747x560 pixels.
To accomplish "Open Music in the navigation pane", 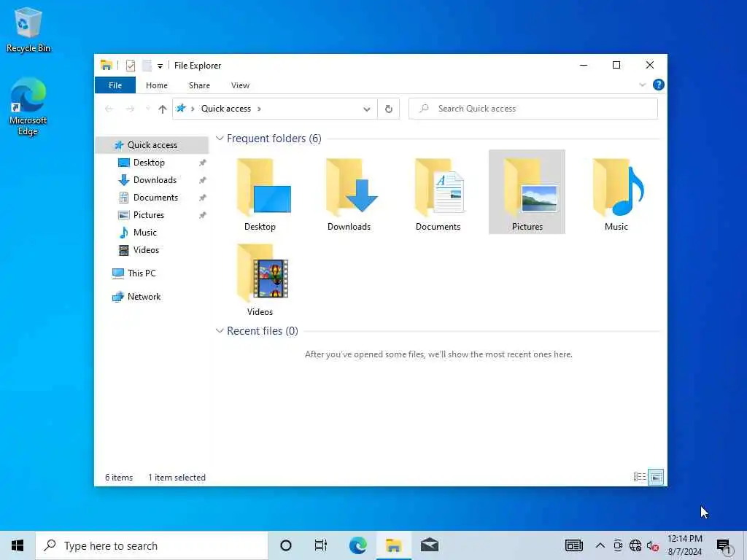I will 145,233.
